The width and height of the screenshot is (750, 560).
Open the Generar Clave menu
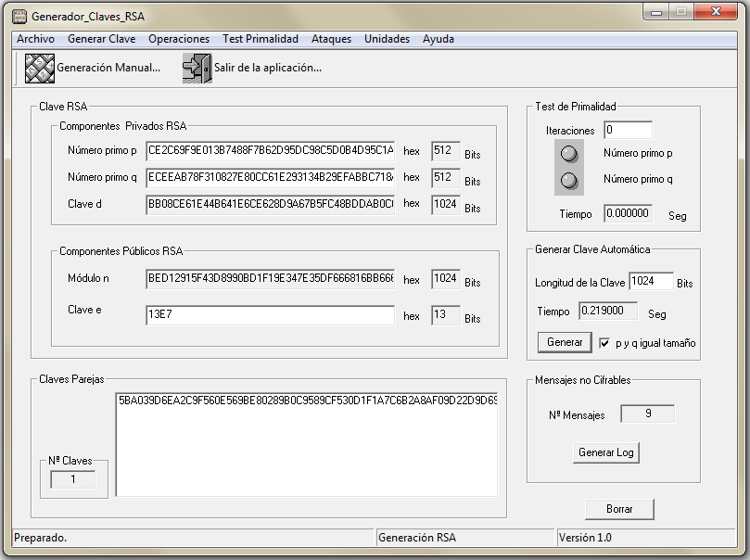[x=101, y=39]
